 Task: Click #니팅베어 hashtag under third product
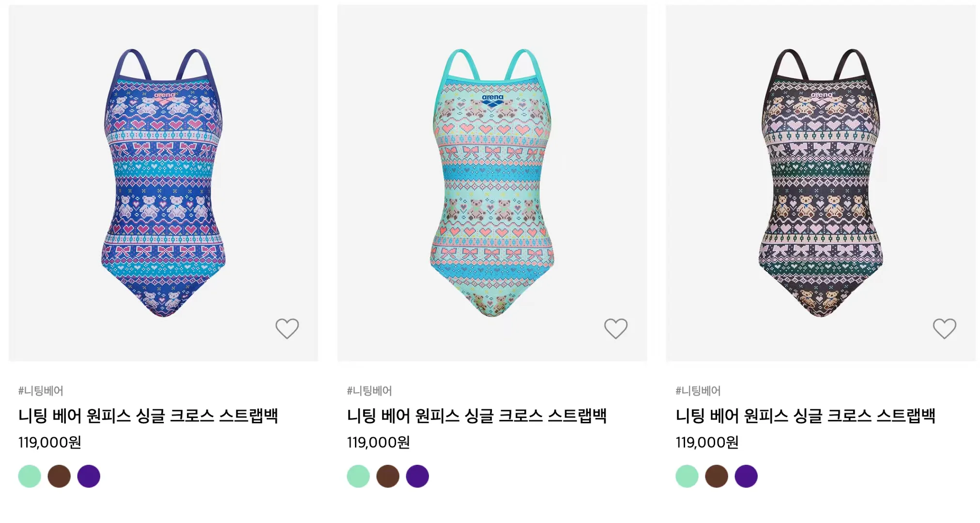698,391
